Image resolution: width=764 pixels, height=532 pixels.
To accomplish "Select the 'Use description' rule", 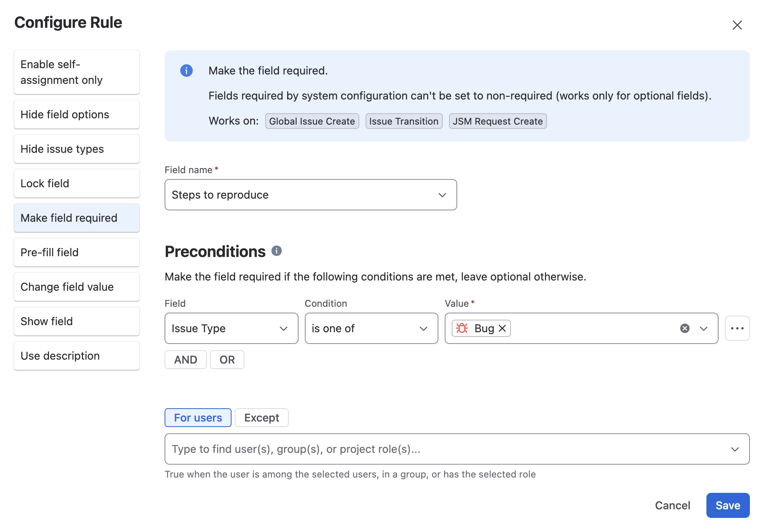I will point(77,356).
